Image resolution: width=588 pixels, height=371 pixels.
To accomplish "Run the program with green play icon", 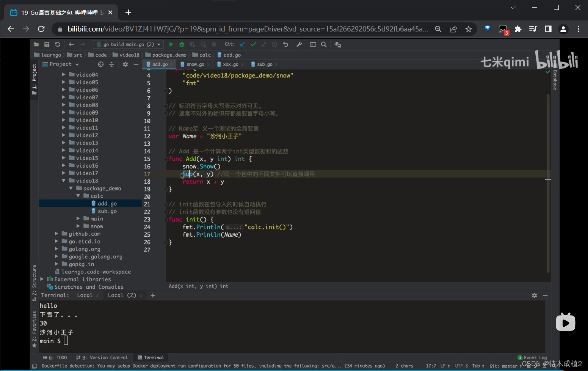I will click(x=171, y=44).
